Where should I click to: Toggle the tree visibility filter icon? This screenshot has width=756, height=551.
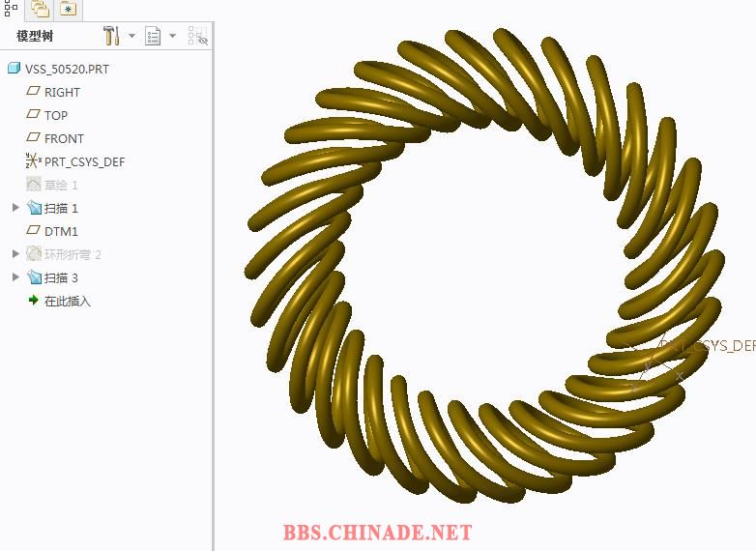[197, 36]
